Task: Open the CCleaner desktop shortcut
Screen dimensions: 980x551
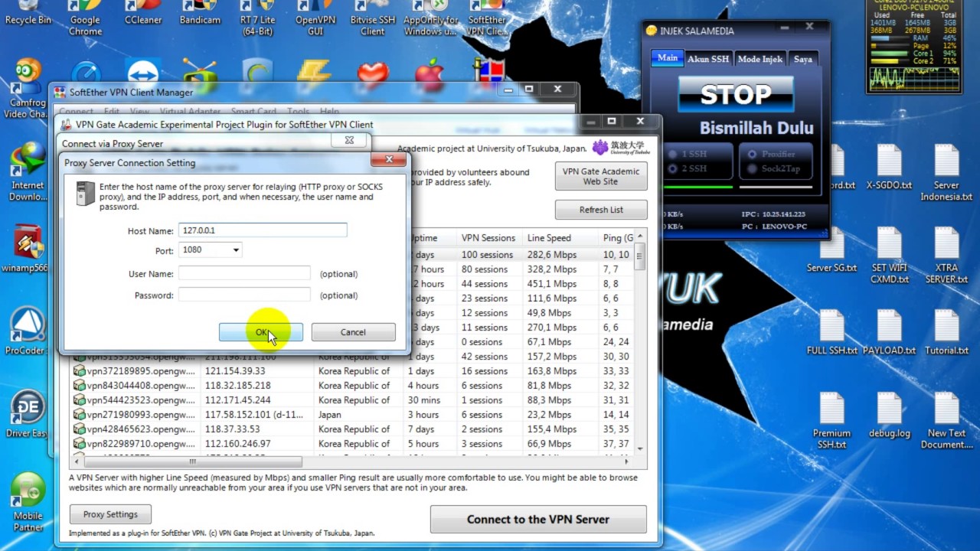Action: click(142, 13)
